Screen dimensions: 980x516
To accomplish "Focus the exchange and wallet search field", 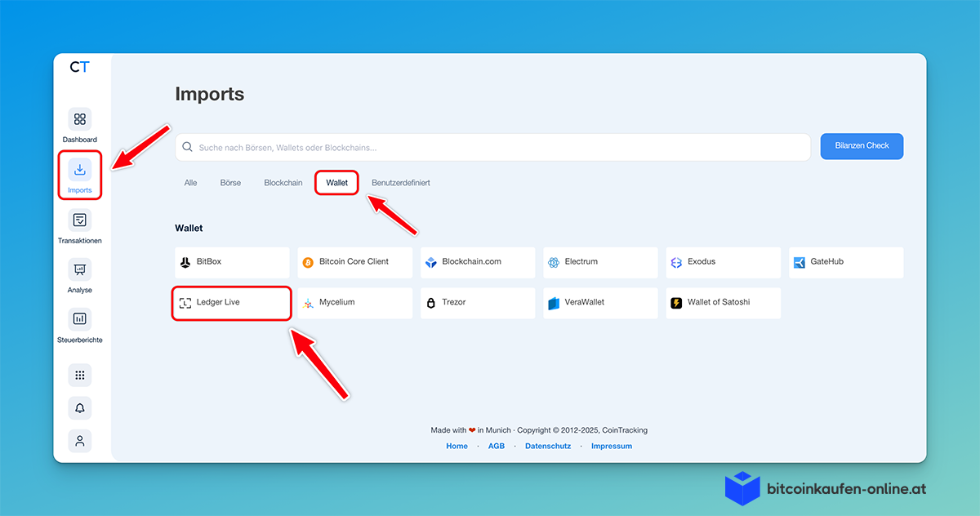I will 492,147.
